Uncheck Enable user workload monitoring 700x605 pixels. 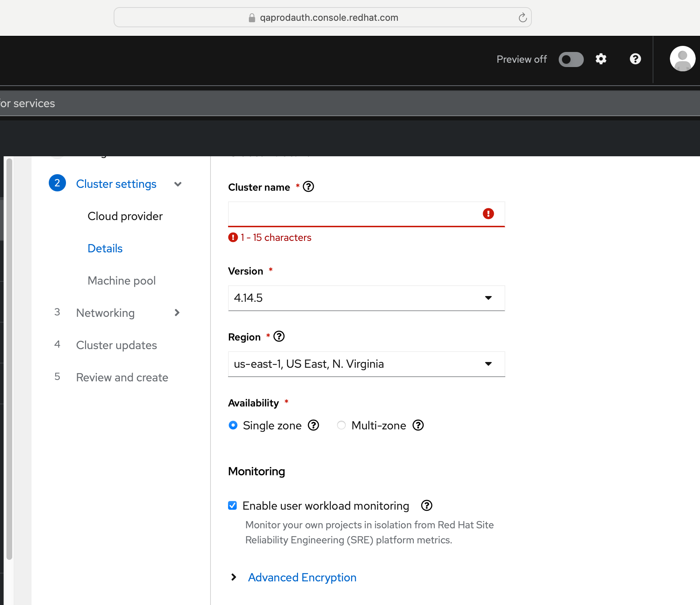pyautogui.click(x=232, y=506)
